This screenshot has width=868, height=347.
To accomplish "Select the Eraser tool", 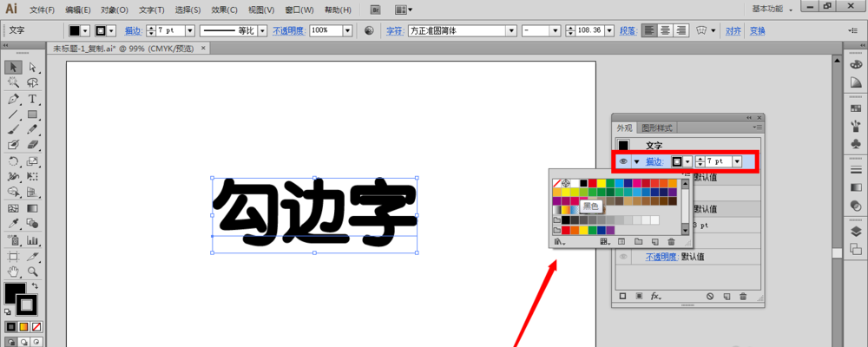I will (x=32, y=145).
